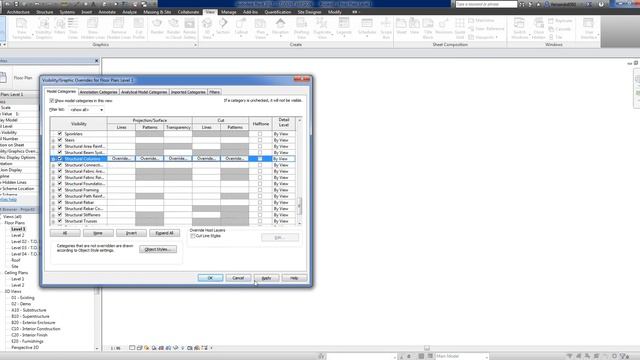Open View Templates in the ribbon
This screenshot has height=360, width=640.
click(x=21, y=28)
